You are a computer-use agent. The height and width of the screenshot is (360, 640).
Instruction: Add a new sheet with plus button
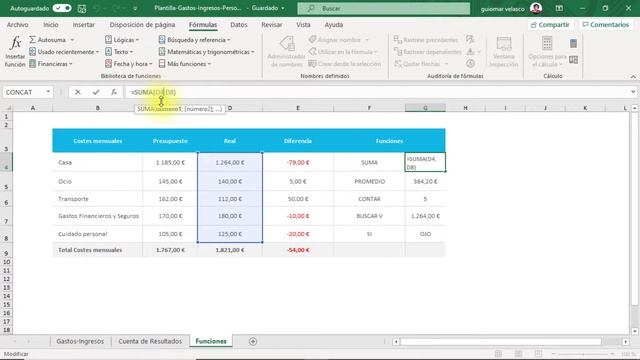(x=253, y=341)
